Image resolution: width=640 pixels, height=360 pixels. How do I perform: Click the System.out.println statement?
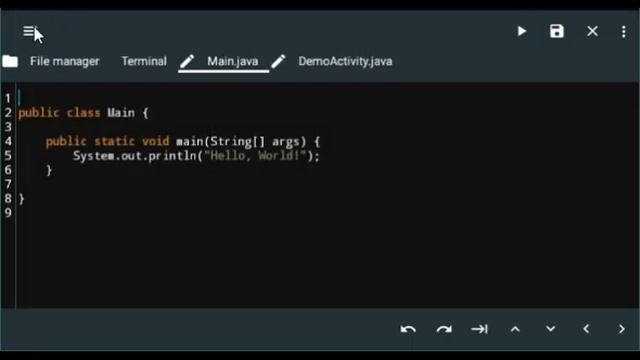click(196, 156)
